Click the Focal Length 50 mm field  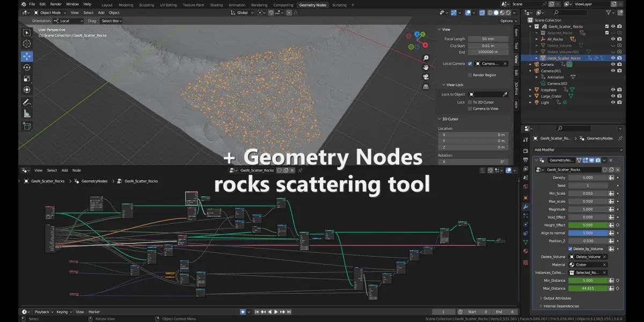click(x=487, y=39)
